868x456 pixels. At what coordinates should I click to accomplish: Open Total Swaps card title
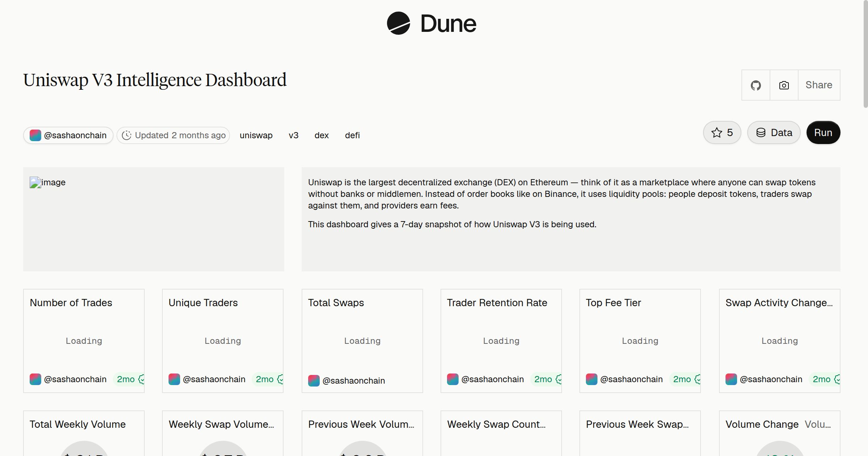click(336, 303)
